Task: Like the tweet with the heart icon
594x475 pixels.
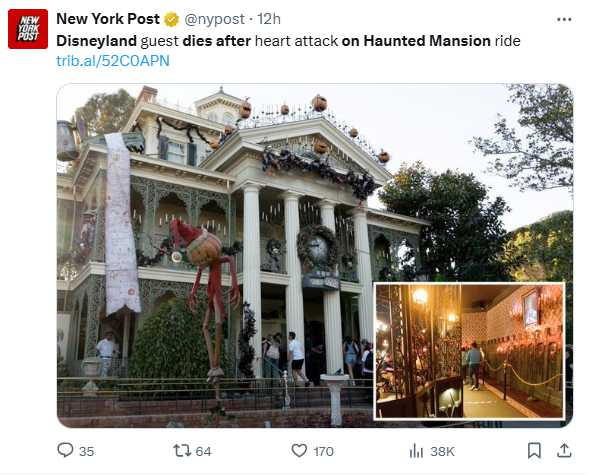Action: [299, 450]
